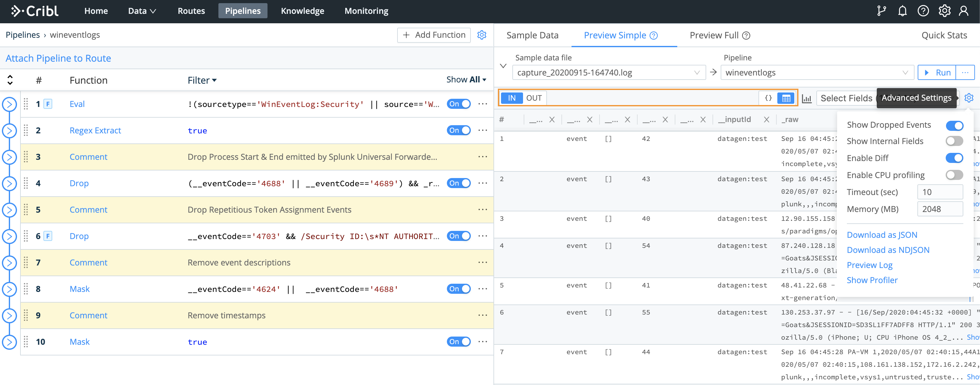Open the notifications bell

(x=902, y=11)
